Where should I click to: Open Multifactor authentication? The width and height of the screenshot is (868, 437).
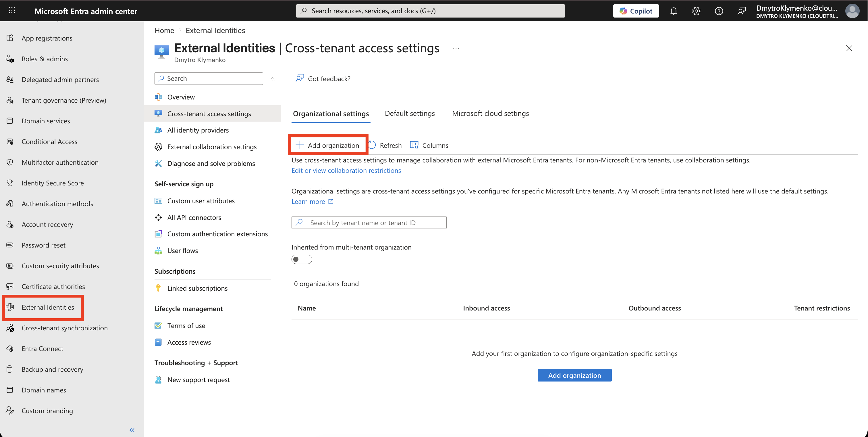coord(60,162)
